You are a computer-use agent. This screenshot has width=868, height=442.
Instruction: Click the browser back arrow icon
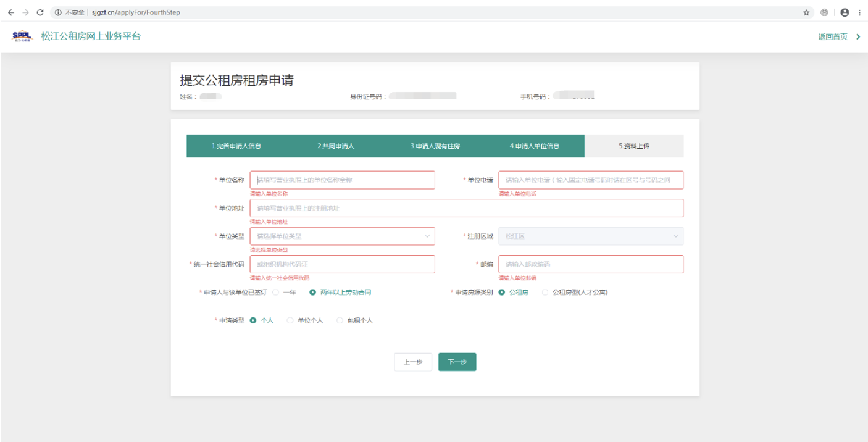tap(10, 12)
